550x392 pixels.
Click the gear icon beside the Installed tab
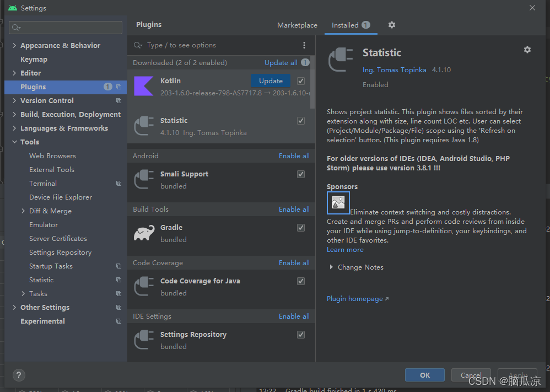[x=392, y=25]
